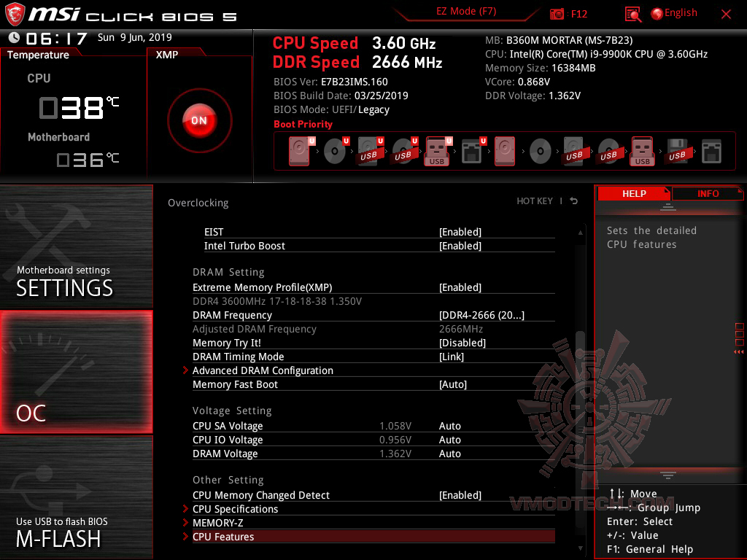Open the English language selector
The height and width of the screenshot is (560, 747).
[673, 12]
